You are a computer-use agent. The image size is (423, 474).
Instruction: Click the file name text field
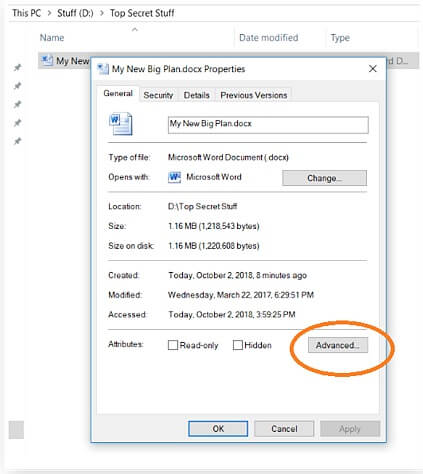pos(268,125)
